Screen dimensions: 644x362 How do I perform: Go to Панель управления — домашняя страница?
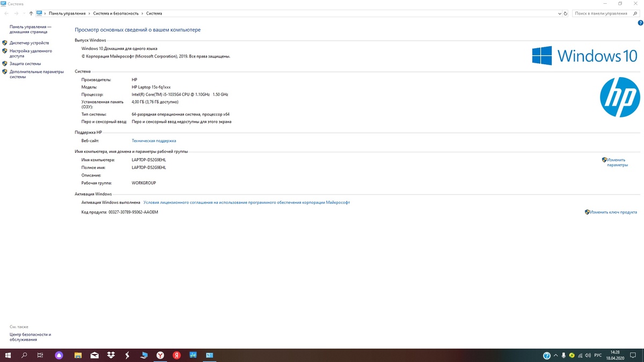coord(31,29)
